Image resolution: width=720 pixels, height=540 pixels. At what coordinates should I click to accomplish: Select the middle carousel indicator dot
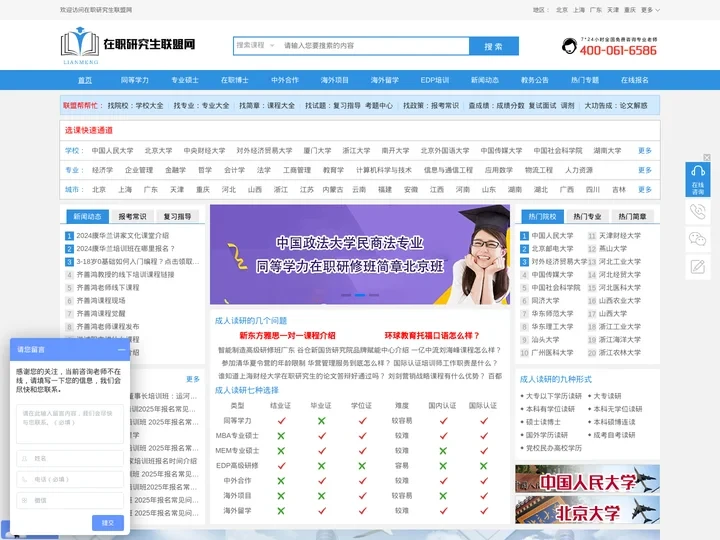pyautogui.click(x=360, y=295)
